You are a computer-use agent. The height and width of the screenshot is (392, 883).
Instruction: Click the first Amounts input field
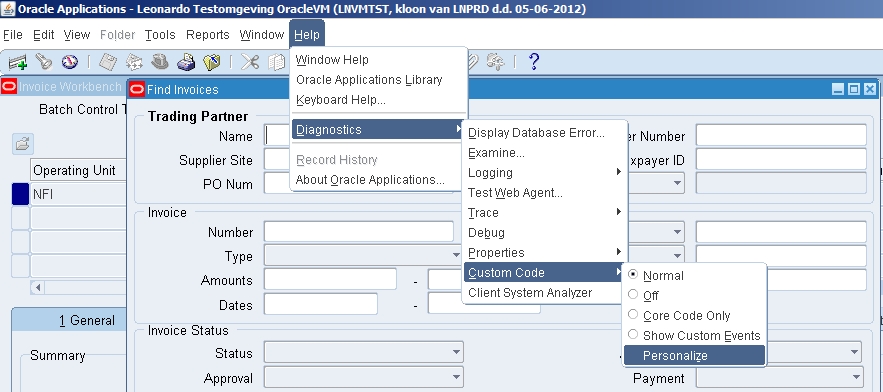tap(331, 279)
